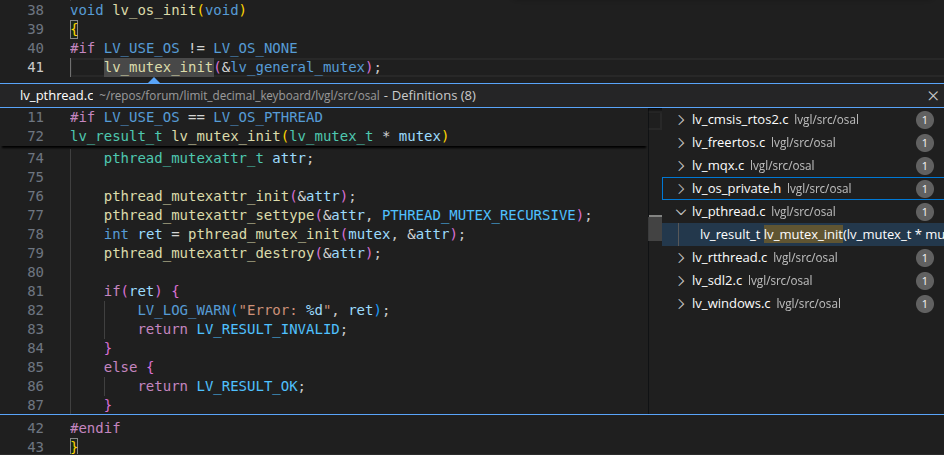This screenshot has width=944, height=455.
Task: Click the sticky lv_mutex_init function header line
Action: coord(260,136)
